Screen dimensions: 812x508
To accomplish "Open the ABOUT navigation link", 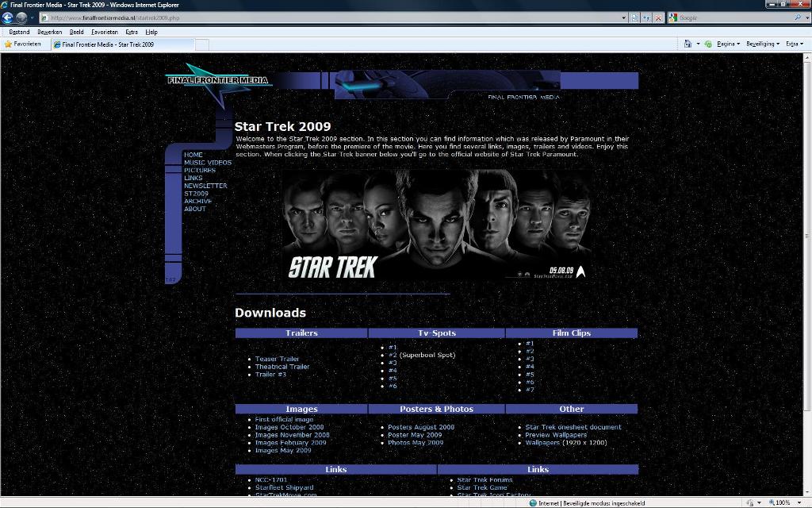I will click(195, 210).
